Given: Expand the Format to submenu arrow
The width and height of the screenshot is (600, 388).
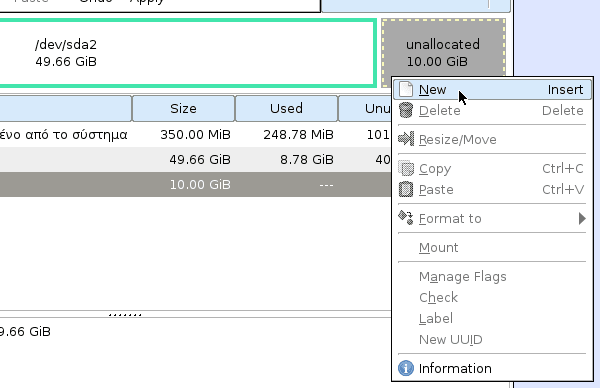Looking at the screenshot, I should (x=582, y=219).
